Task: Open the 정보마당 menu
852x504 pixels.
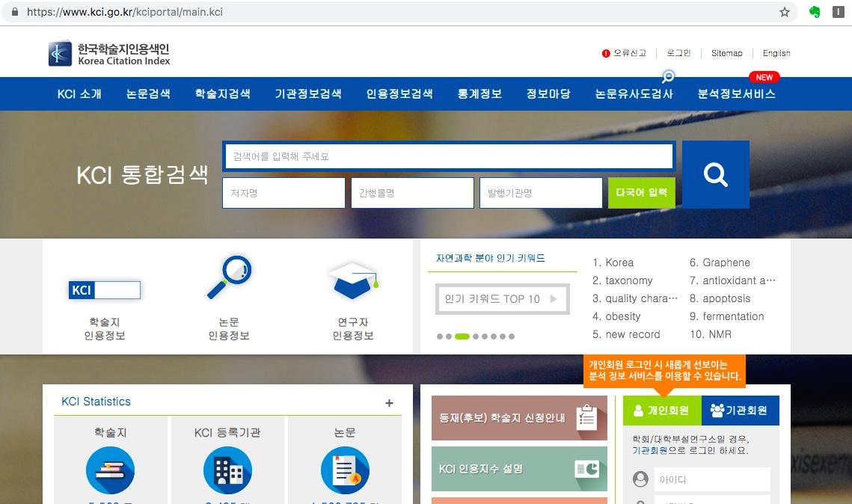Action: tap(548, 94)
